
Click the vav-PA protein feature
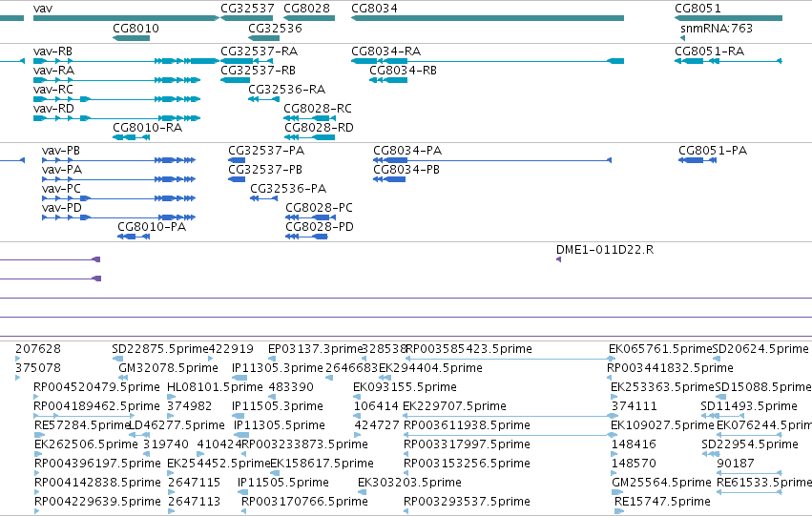[x=118, y=179]
